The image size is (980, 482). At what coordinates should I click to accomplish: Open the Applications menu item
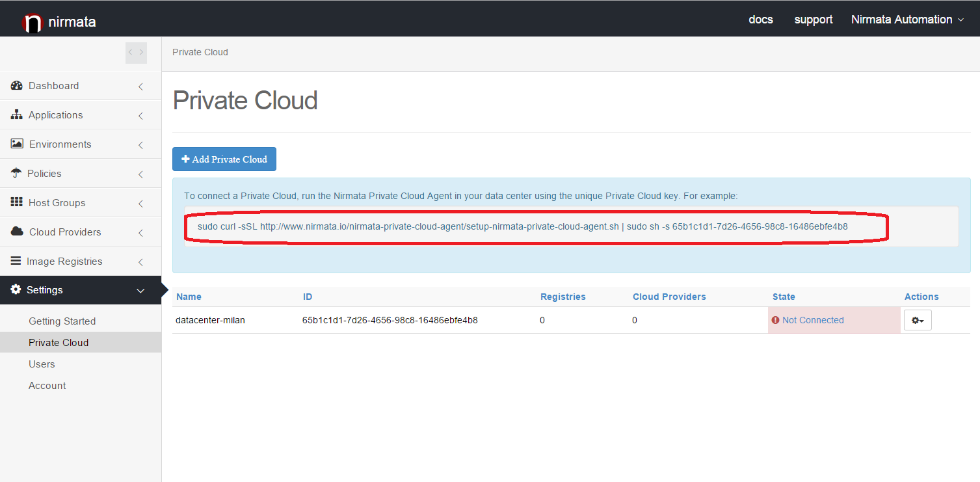tap(81, 114)
